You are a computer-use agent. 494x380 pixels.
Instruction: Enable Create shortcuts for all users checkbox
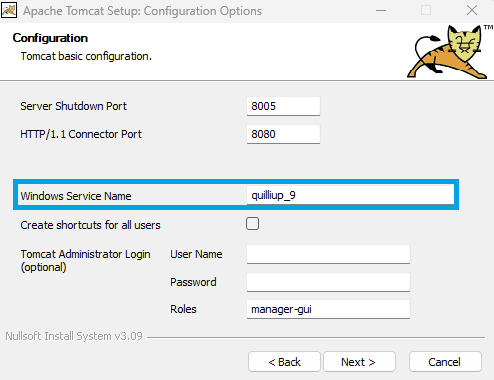coord(252,224)
